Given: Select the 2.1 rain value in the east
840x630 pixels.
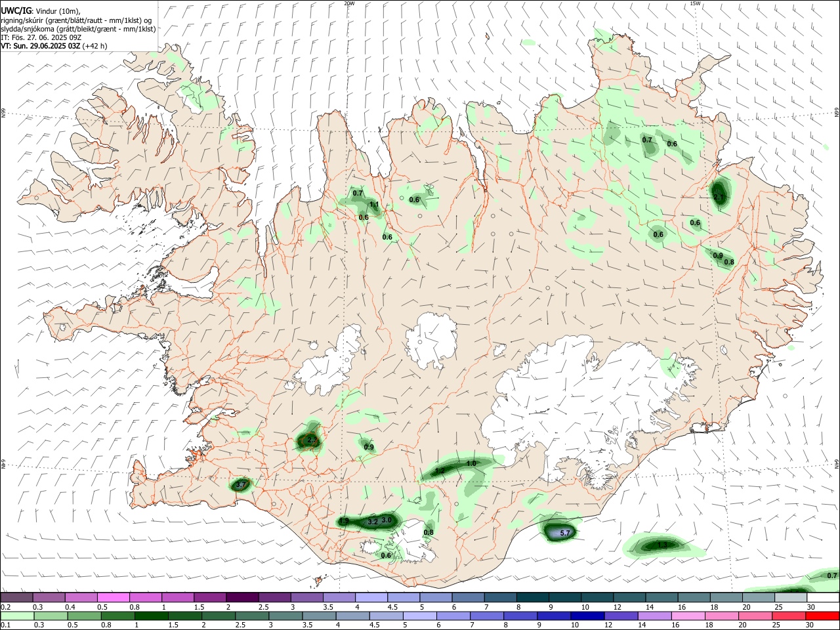Looking at the screenshot, I should pyautogui.click(x=719, y=197).
